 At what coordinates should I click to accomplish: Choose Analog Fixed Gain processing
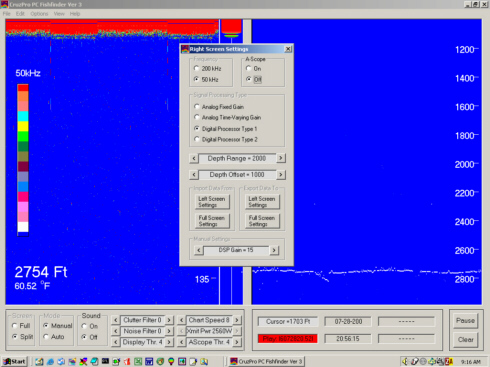219,107
